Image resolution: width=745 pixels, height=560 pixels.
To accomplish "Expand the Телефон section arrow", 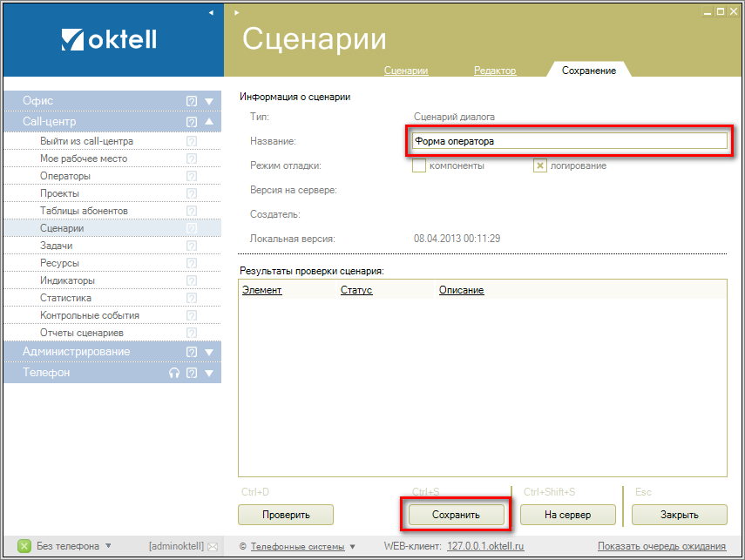I will point(209,374).
